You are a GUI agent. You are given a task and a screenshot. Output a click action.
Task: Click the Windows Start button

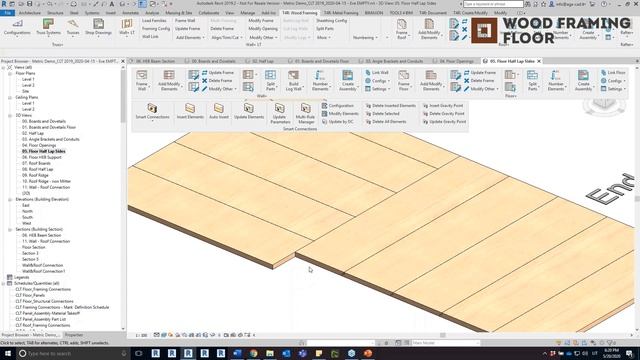[x=8, y=353]
